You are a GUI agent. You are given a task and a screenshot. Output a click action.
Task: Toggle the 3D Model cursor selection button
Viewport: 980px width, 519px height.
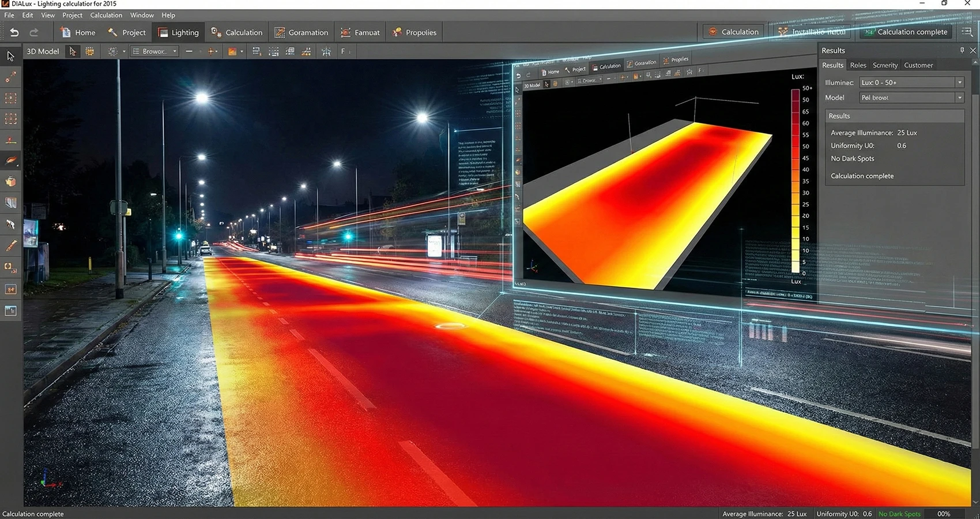72,51
